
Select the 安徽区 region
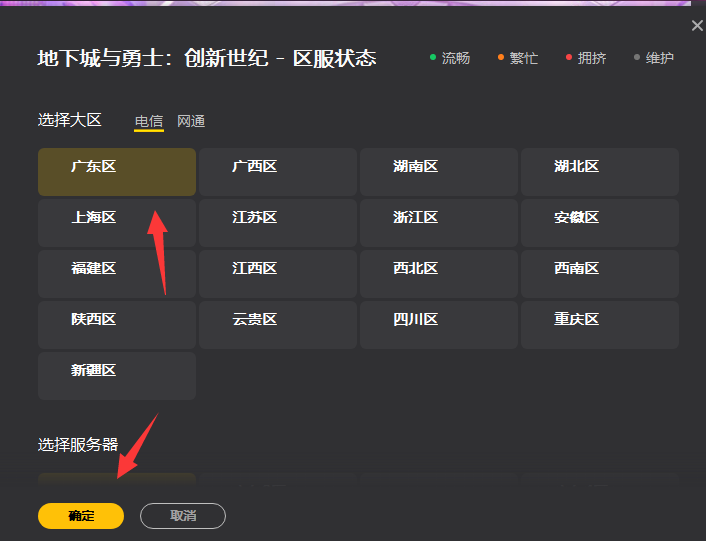click(x=600, y=223)
